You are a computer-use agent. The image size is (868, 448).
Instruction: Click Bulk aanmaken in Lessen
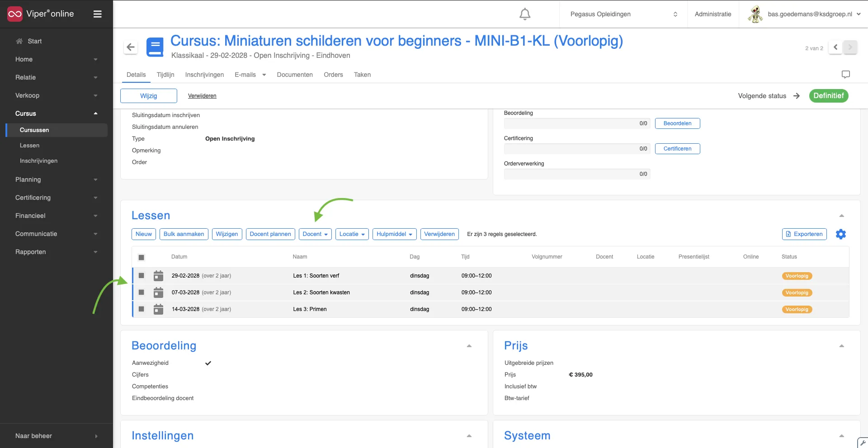(184, 234)
